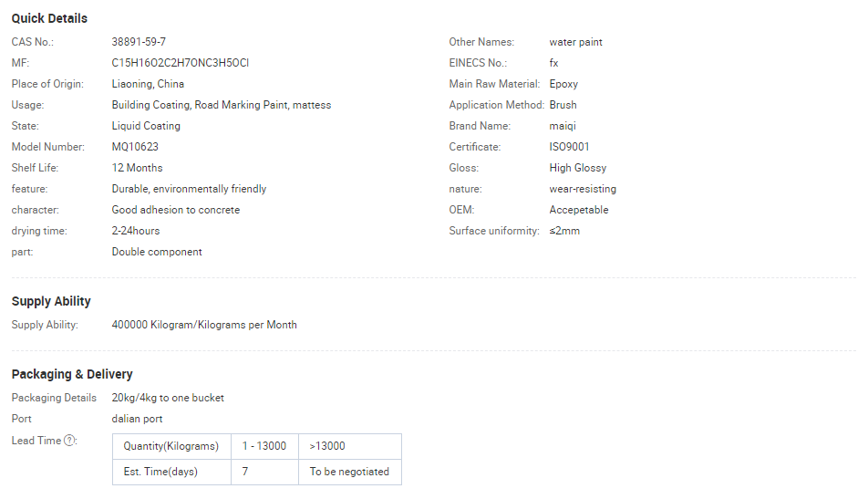Click the Supply Ability section heading

[x=51, y=301]
